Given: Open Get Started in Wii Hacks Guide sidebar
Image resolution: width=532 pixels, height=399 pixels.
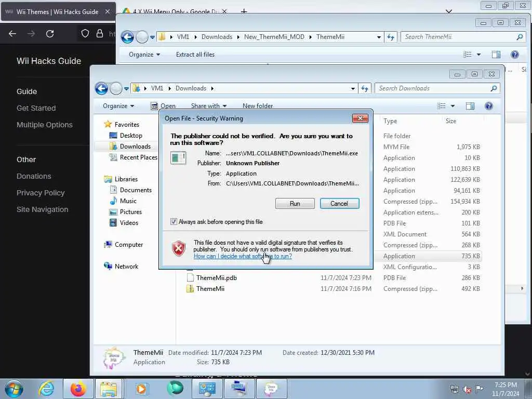Looking at the screenshot, I should (x=36, y=108).
